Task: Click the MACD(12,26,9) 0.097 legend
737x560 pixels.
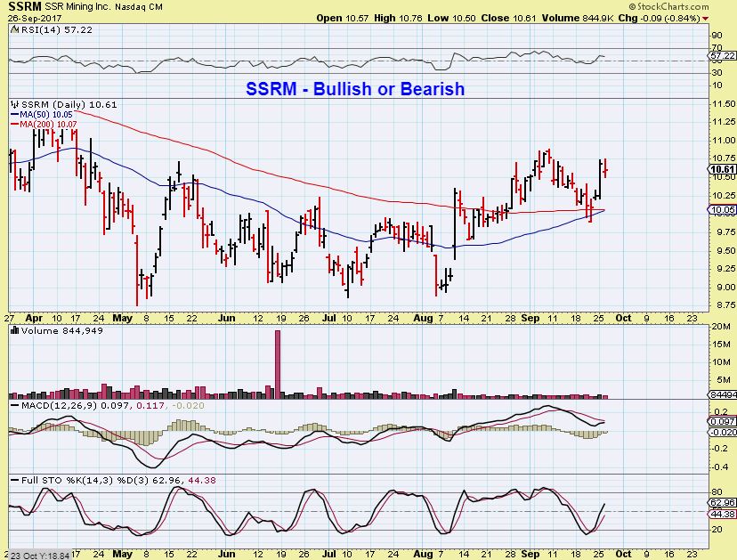Action: pyautogui.click(x=71, y=405)
